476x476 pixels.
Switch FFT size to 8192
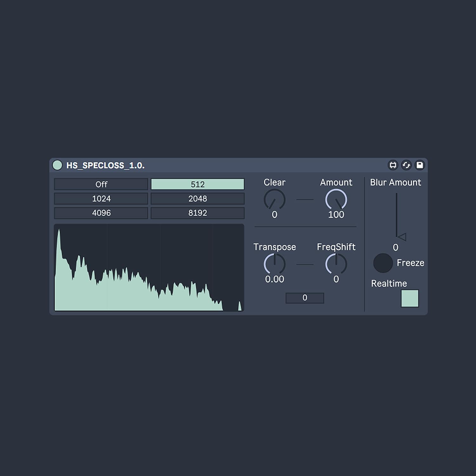tap(197, 213)
